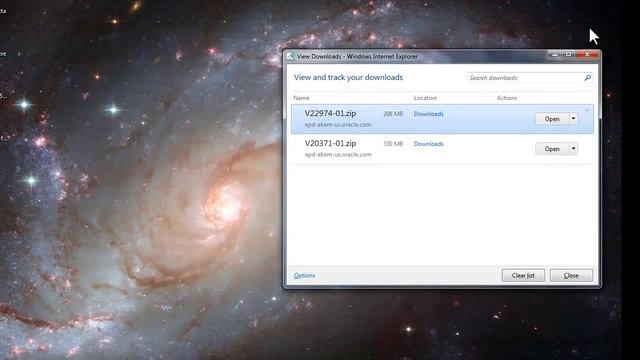Select the V20371-01.zip file name
Screen dimensions: 640x360
coord(330,144)
